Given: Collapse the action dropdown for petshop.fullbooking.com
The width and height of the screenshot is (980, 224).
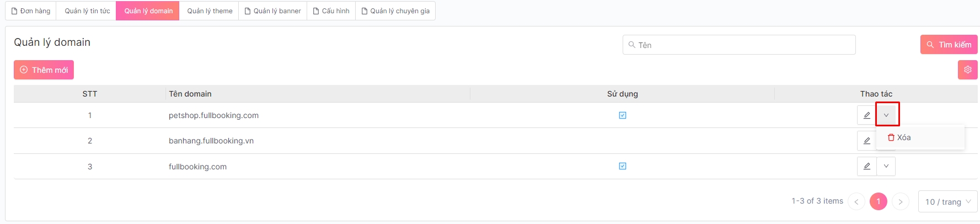Looking at the screenshot, I should (886, 115).
